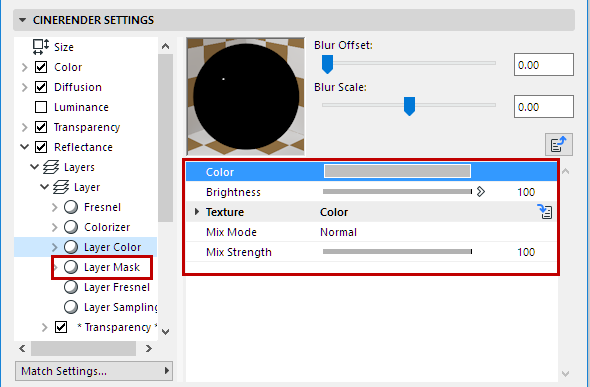Collapse the Layer node
The image size is (590, 387).
(44, 187)
